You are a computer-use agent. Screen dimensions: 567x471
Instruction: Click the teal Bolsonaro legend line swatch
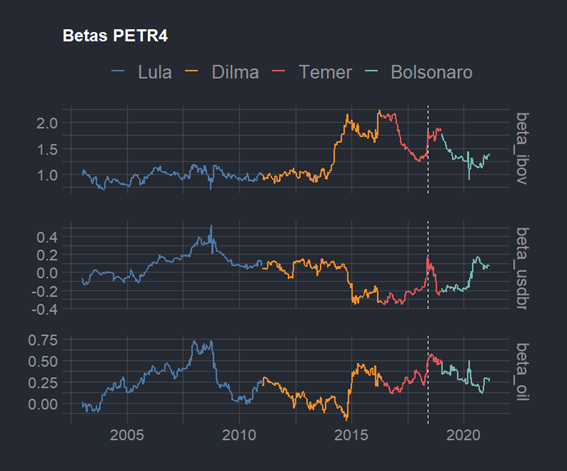point(371,71)
